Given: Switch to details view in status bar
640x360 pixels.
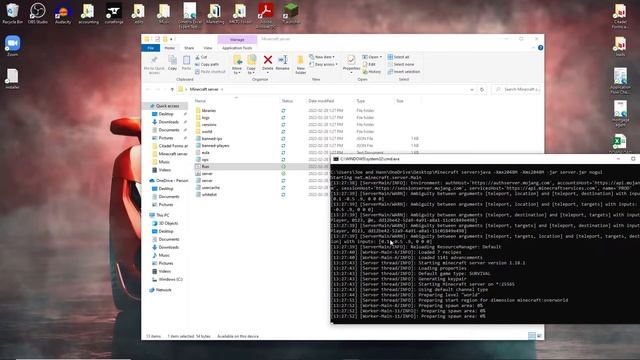Looking at the screenshot, I should (531, 336).
